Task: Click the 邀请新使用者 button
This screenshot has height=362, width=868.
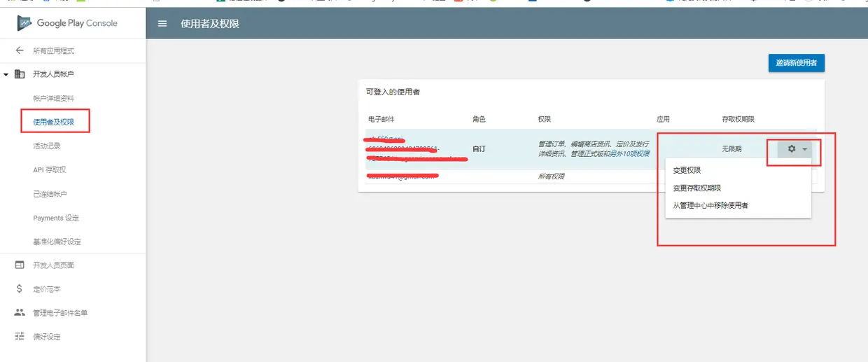Action: click(x=797, y=63)
